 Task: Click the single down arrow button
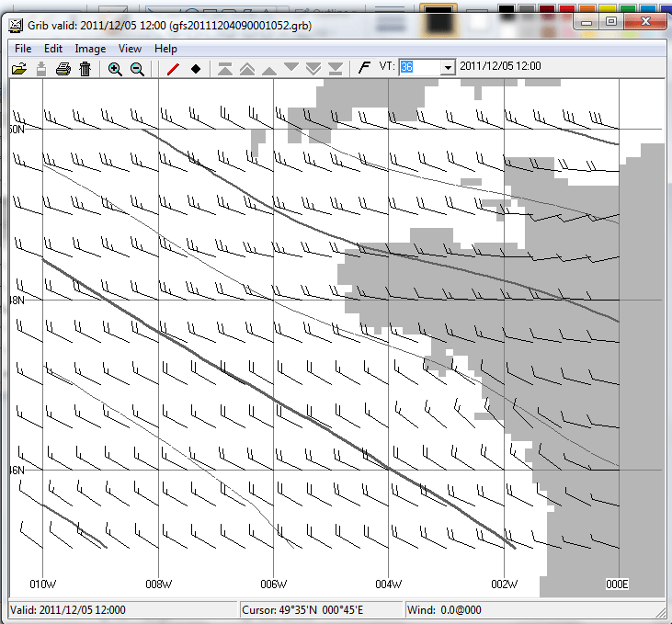291,68
